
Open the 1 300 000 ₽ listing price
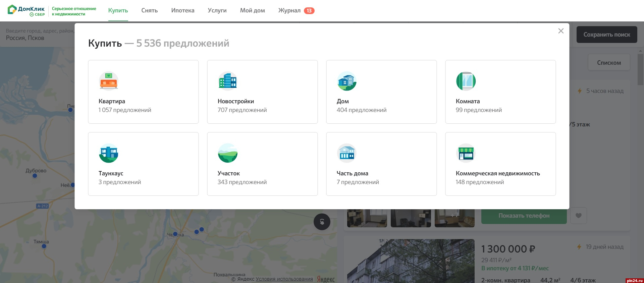508,249
